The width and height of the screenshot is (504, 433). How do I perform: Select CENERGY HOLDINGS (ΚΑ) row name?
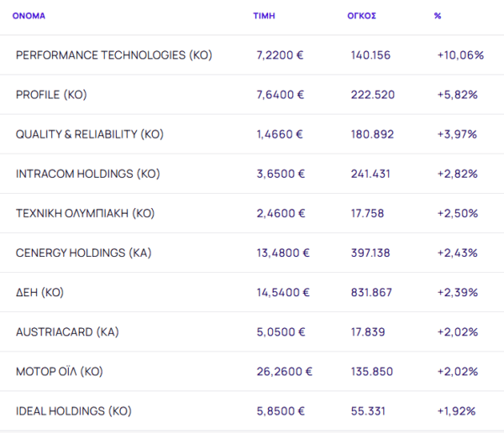click(84, 253)
